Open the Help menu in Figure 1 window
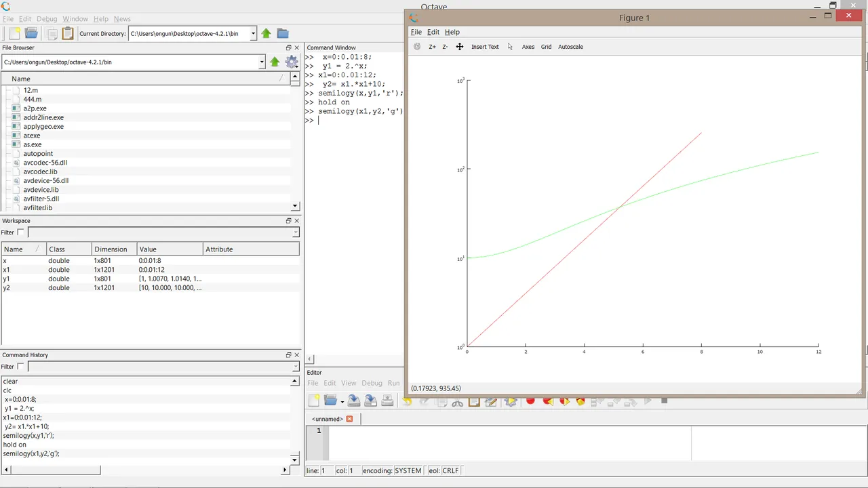The height and width of the screenshot is (488, 868). point(452,32)
